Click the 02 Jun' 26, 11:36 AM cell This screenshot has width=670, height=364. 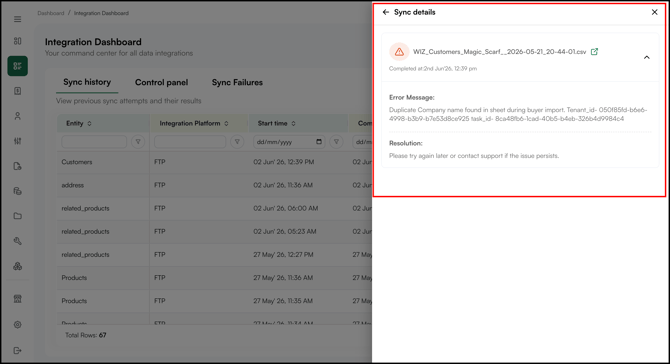coord(283,185)
